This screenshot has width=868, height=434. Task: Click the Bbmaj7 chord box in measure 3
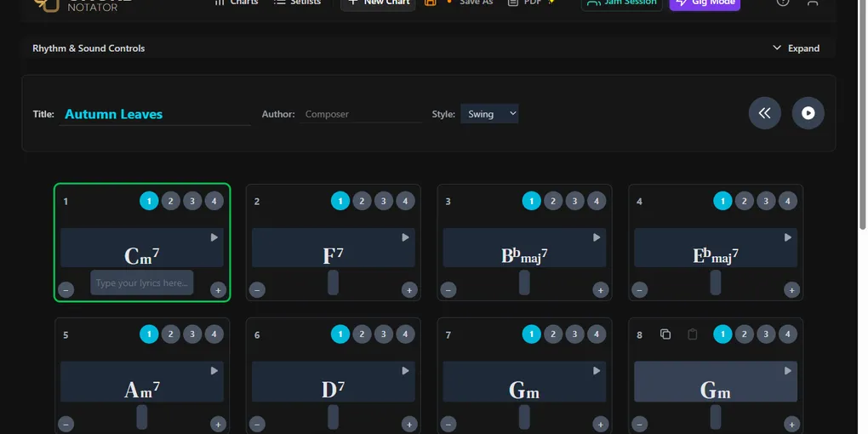[x=524, y=248]
